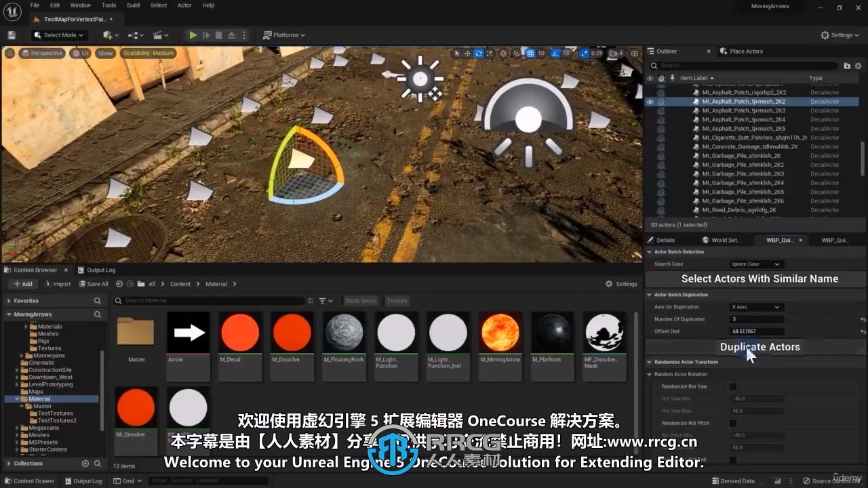Click the Skip/Advance frame button
This screenshot has height=488, width=868.
tap(207, 35)
